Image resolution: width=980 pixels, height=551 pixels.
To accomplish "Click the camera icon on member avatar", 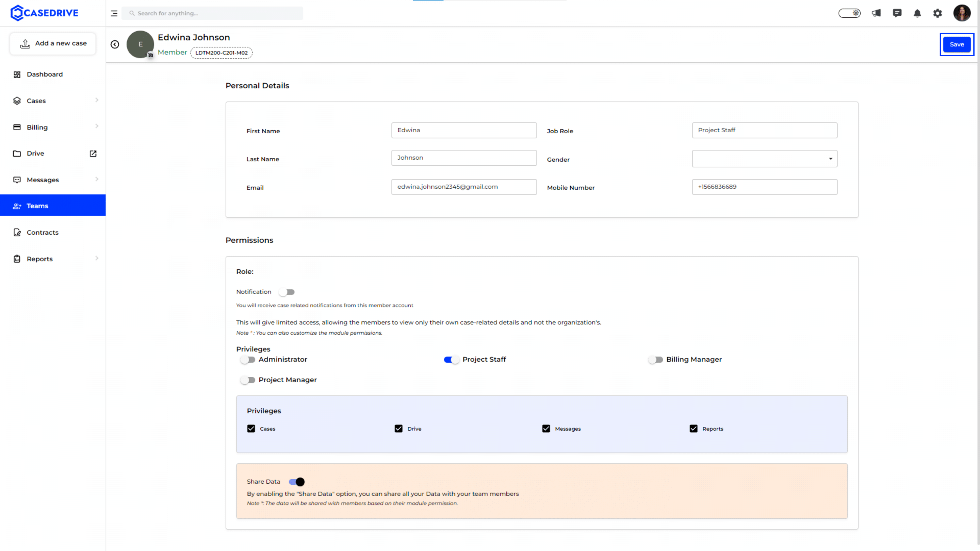I will click(x=151, y=55).
